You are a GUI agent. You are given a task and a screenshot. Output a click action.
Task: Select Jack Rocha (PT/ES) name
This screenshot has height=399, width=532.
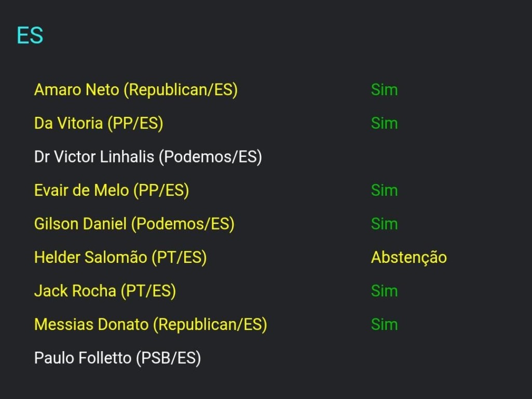(x=105, y=291)
